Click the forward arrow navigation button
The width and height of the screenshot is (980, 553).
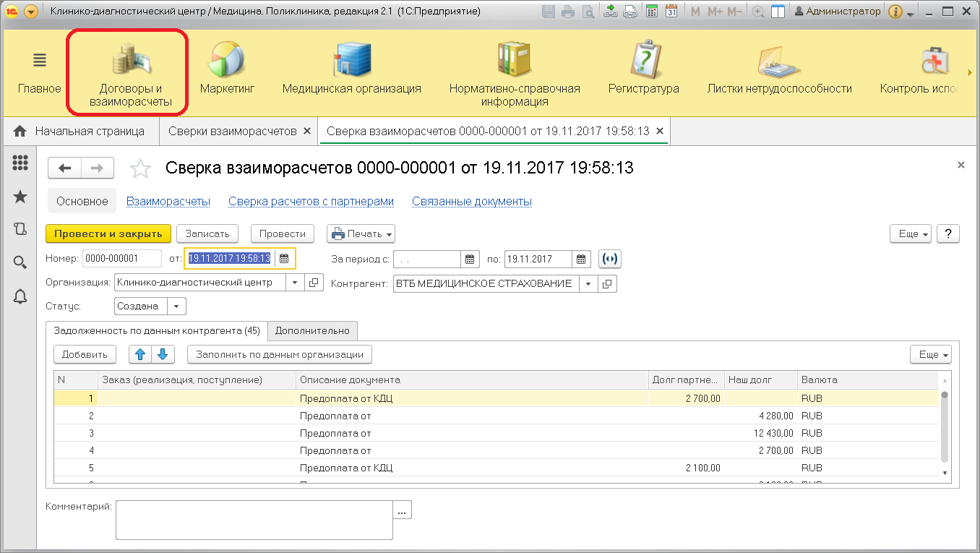pyautogui.click(x=98, y=168)
